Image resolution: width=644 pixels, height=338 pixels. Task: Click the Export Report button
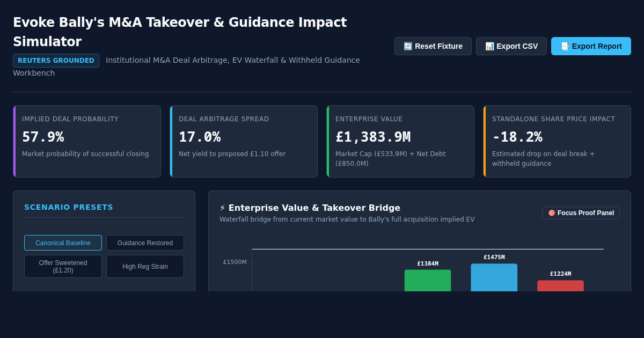click(591, 46)
